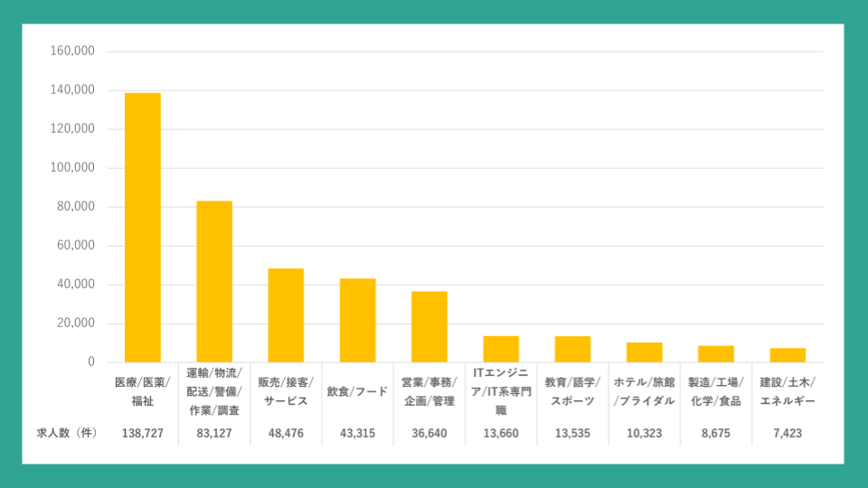868x488 pixels.
Task: Click the tallest bar for 医療/医薬/福祉
Action: (142, 228)
